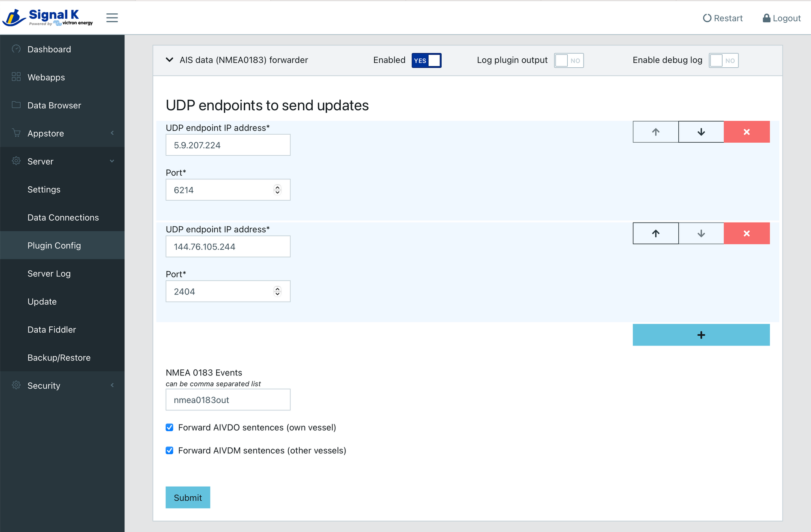Add new UDP endpoint with plus button

pyautogui.click(x=702, y=334)
